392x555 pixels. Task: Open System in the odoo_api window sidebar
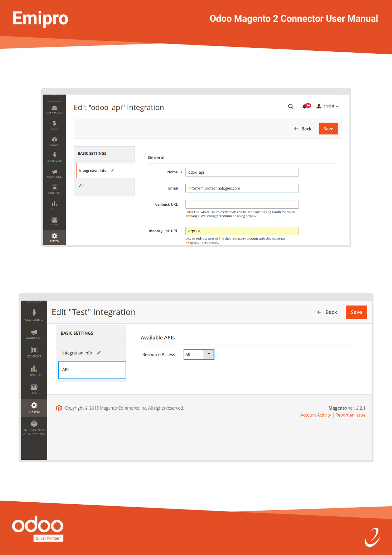54,237
